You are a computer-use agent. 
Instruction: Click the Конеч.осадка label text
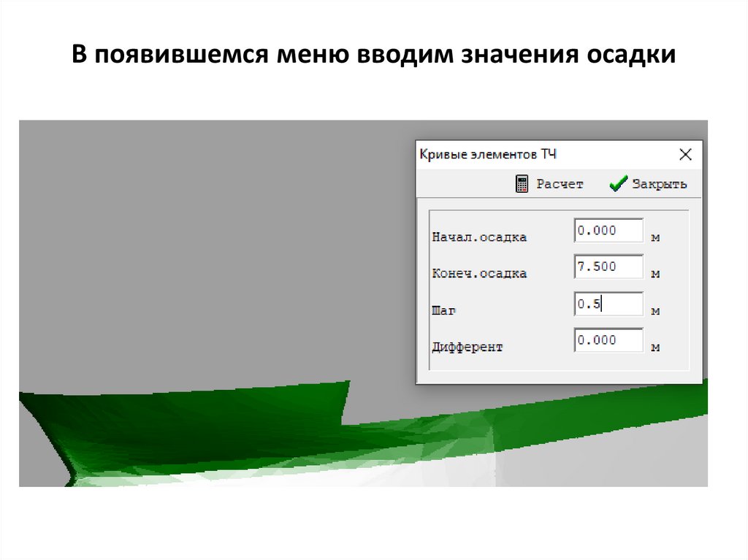coord(479,273)
